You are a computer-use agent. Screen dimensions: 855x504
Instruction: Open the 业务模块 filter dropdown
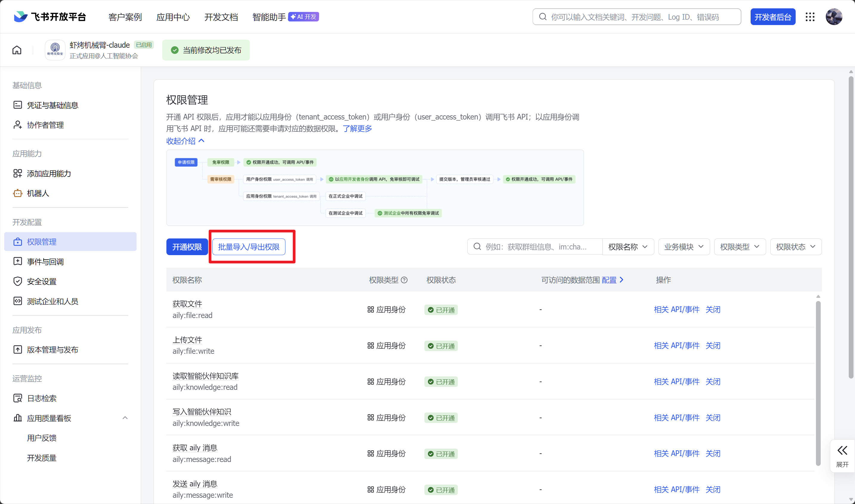tap(684, 247)
